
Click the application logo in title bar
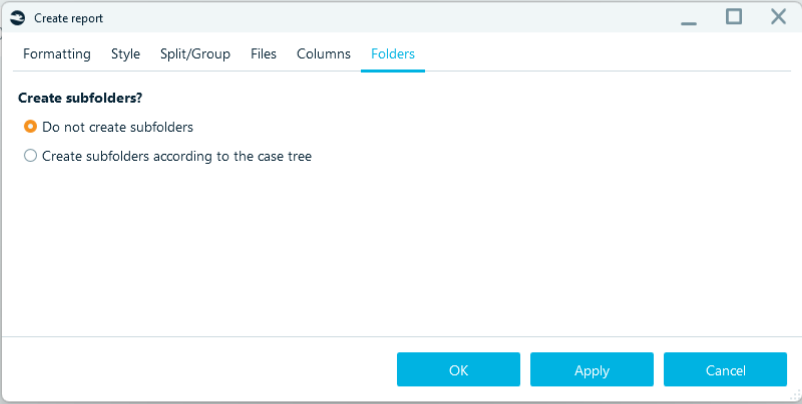click(17, 18)
